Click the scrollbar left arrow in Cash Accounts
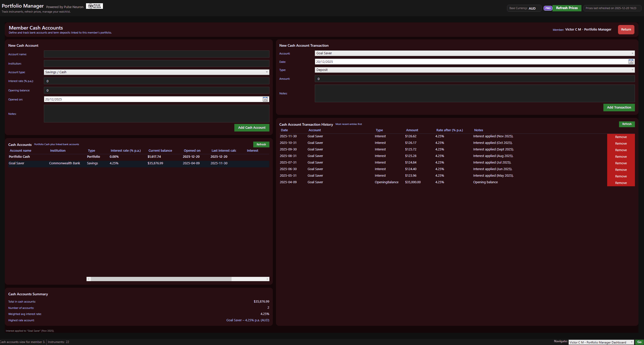The width and height of the screenshot is (644, 345). (x=89, y=279)
